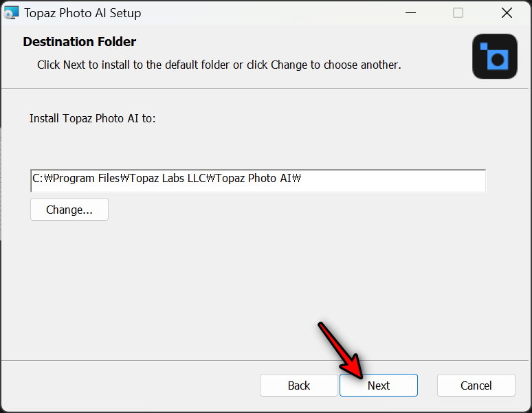
Task: Select the "Destination Folder" heading text
Action: [80, 42]
